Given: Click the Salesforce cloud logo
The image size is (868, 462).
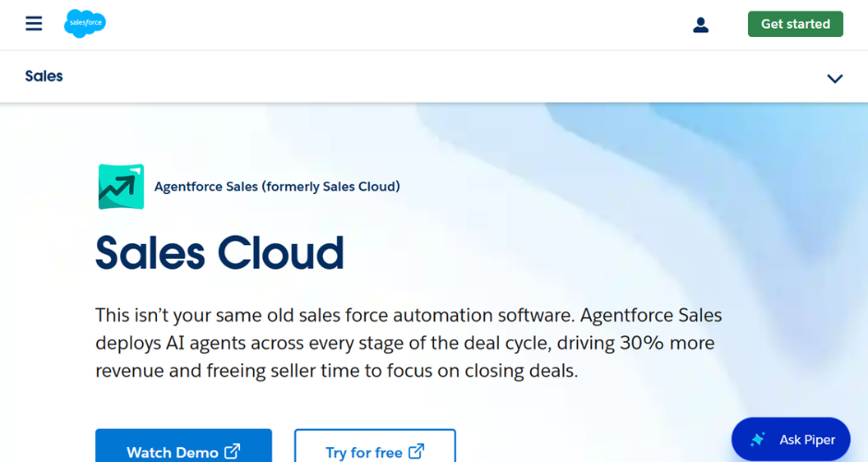Looking at the screenshot, I should pyautogui.click(x=85, y=24).
